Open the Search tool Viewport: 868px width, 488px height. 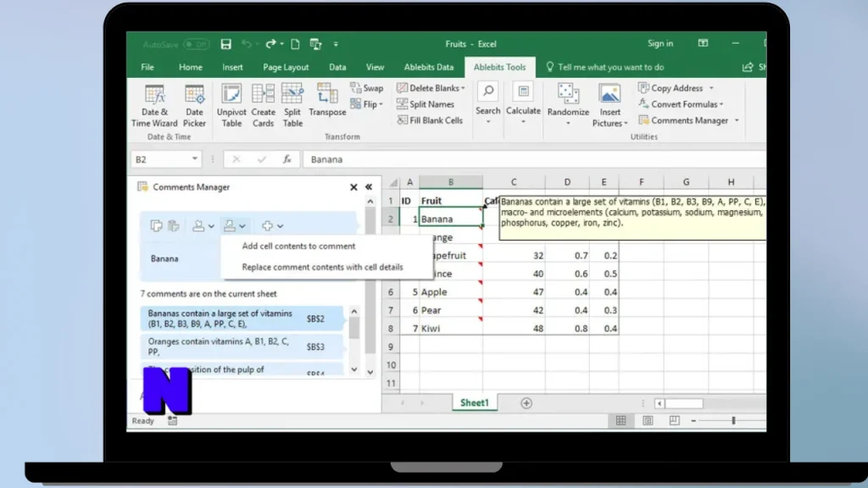(487, 103)
